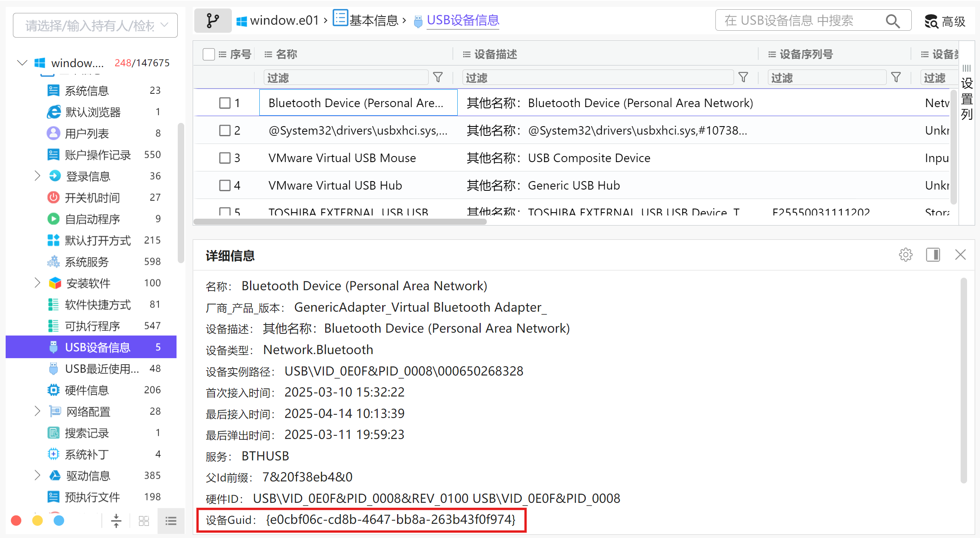Expand the 安装软件 tree node
Image resolution: width=980 pixels, height=538 pixels.
(38, 283)
